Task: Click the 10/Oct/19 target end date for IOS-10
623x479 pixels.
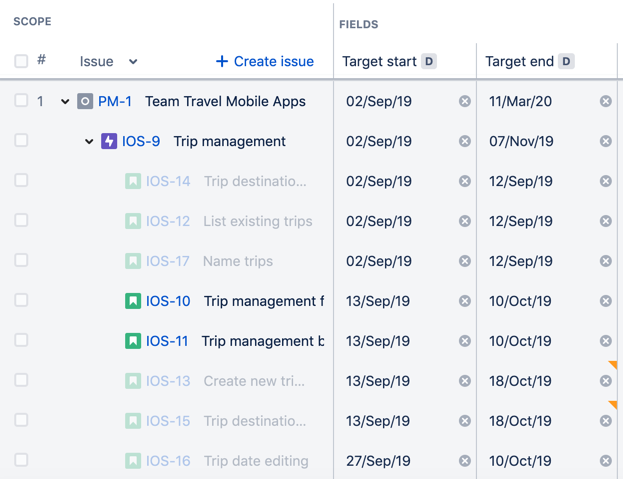Action: pos(520,301)
